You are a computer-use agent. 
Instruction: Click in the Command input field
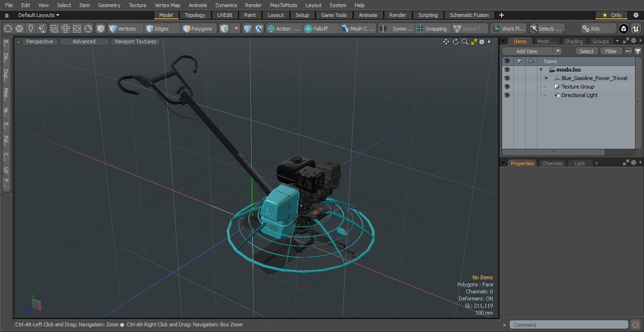click(569, 325)
